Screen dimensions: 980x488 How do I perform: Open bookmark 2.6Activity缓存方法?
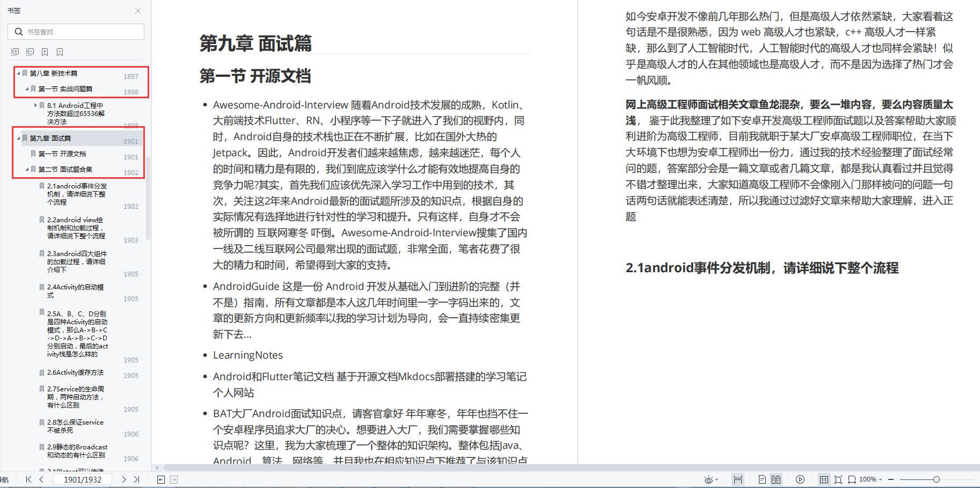pyautogui.click(x=75, y=372)
